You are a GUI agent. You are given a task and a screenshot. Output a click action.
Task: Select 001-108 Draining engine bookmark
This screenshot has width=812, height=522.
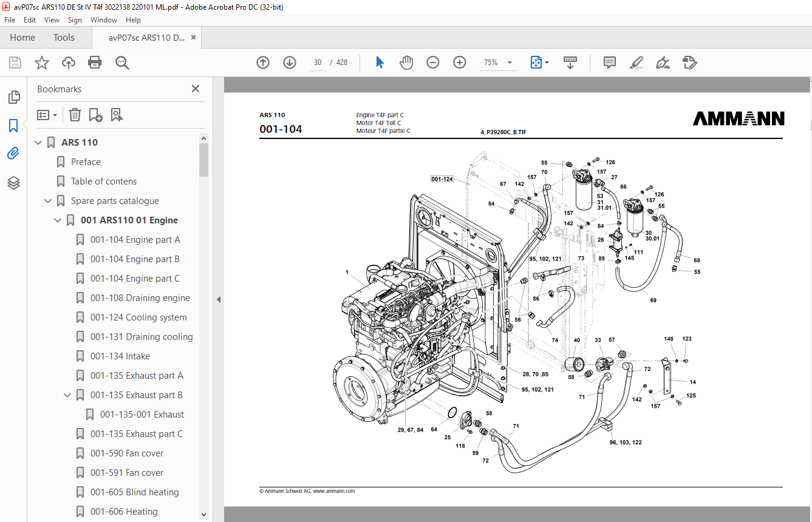140,298
